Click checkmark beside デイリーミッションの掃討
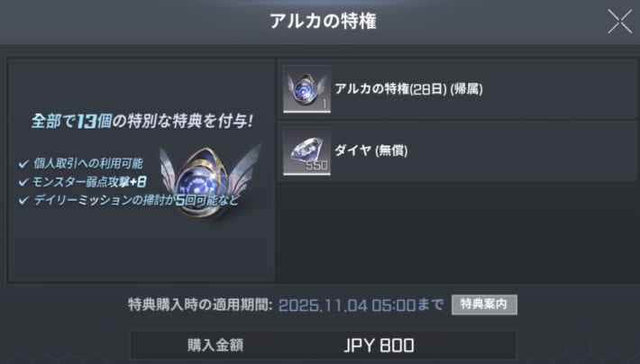Image resolution: width=640 pixels, height=364 pixels. pos(23,200)
